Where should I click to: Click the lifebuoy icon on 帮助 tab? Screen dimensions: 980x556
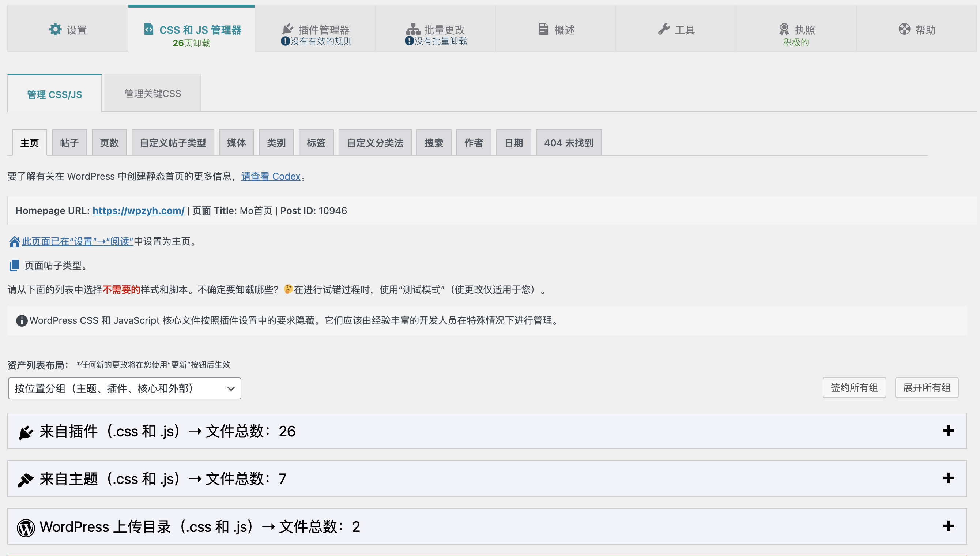[x=904, y=29]
